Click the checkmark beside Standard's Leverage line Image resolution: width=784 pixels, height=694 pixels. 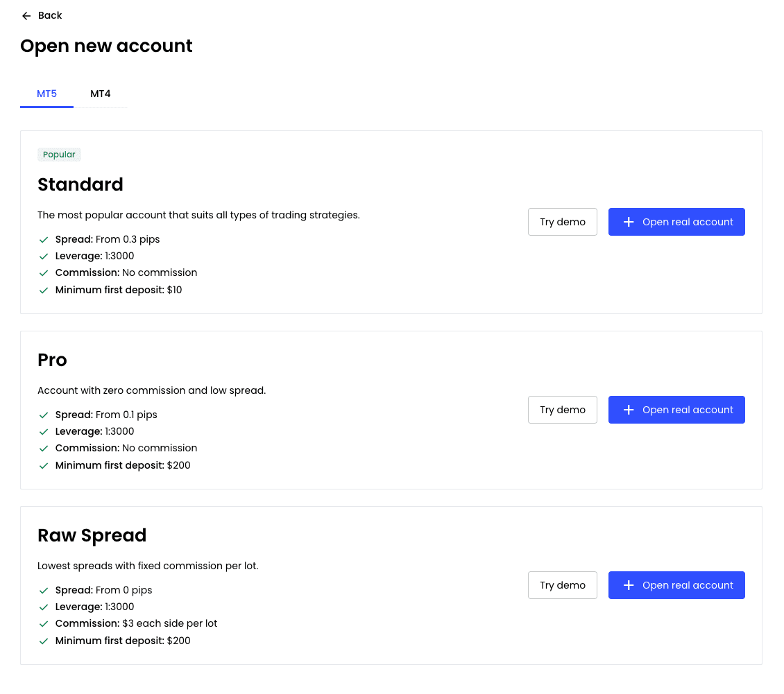[44, 257]
